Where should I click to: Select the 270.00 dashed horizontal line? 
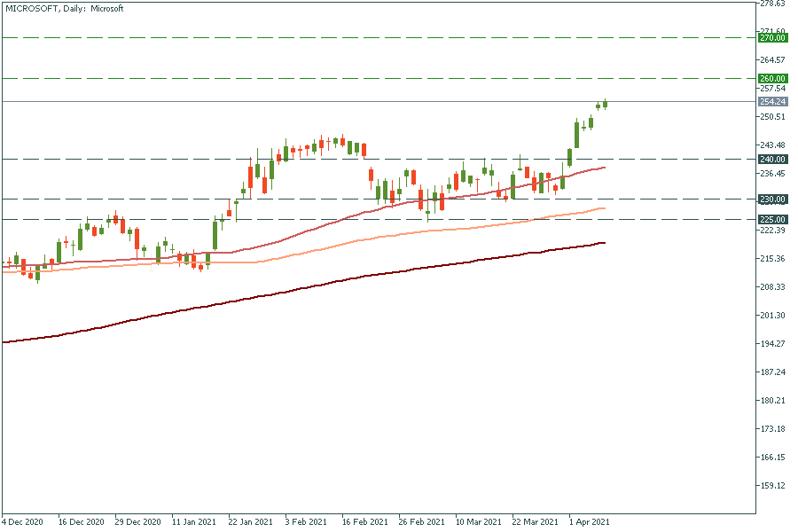355,38
